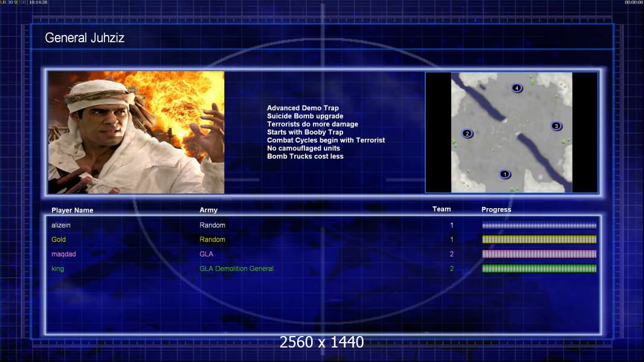Click 'No camouflaged units' text
This screenshot has width=644, height=362.
303,148
